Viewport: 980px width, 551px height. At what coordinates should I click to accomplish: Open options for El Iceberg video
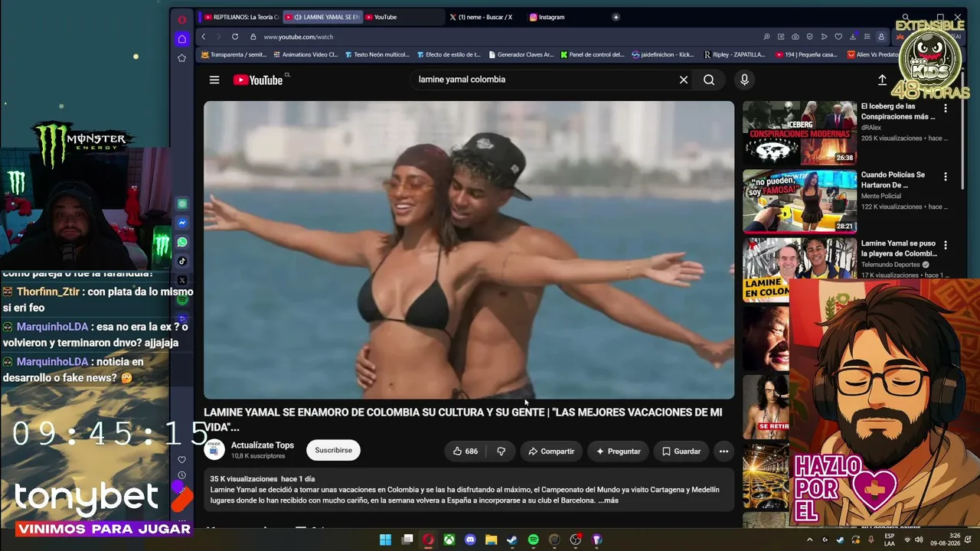pyautogui.click(x=946, y=109)
